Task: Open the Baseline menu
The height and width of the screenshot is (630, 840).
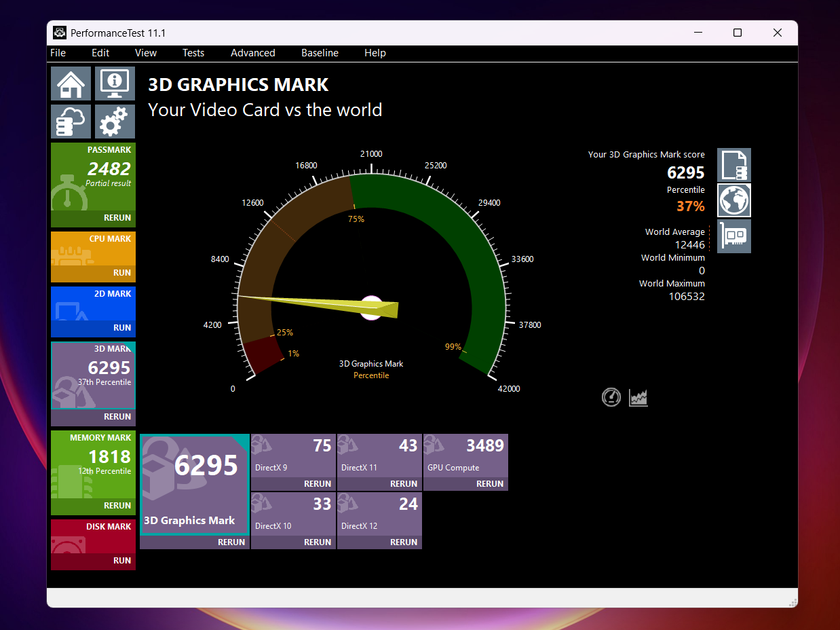Action: tap(320, 53)
